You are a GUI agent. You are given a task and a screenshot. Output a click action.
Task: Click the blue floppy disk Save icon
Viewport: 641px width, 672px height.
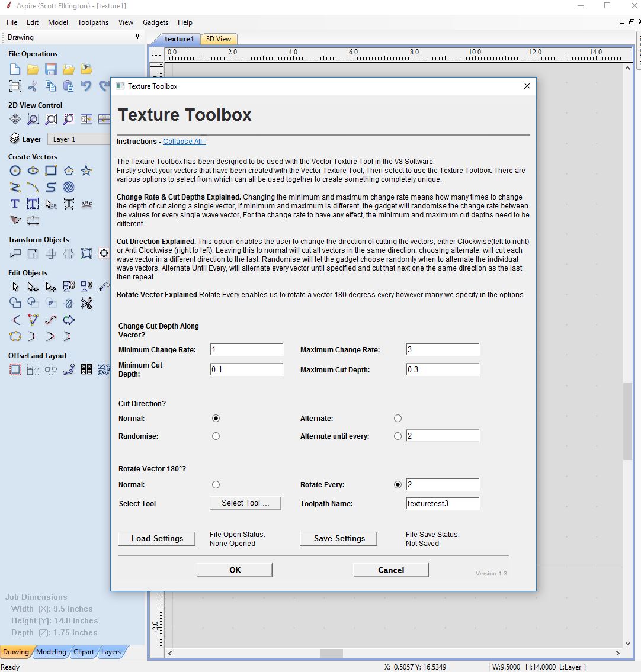(x=51, y=69)
